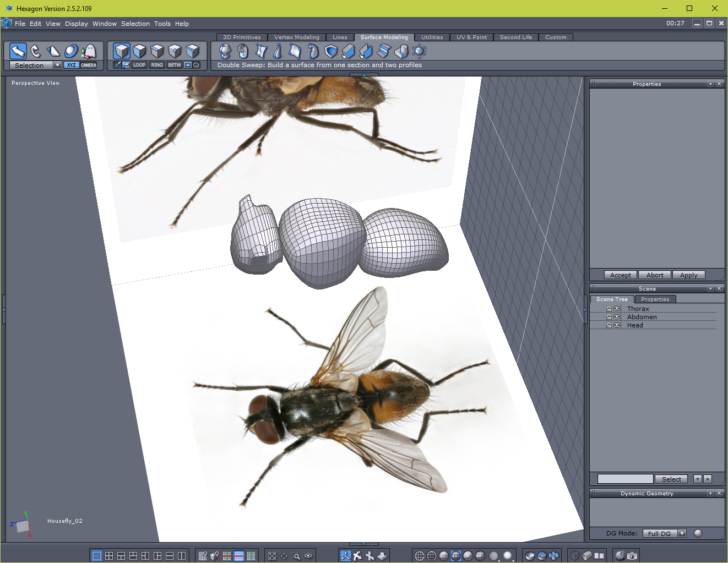Viewport: 728px width, 563px height.
Task: Toggle the lock on the Head object
Action: (609, 325)
